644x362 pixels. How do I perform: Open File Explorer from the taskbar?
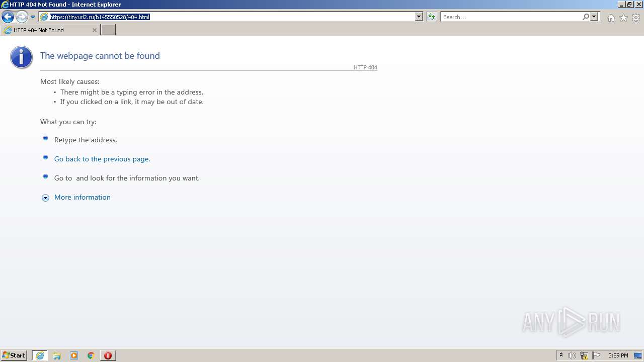pyautogui.click(x=57, y=355)
